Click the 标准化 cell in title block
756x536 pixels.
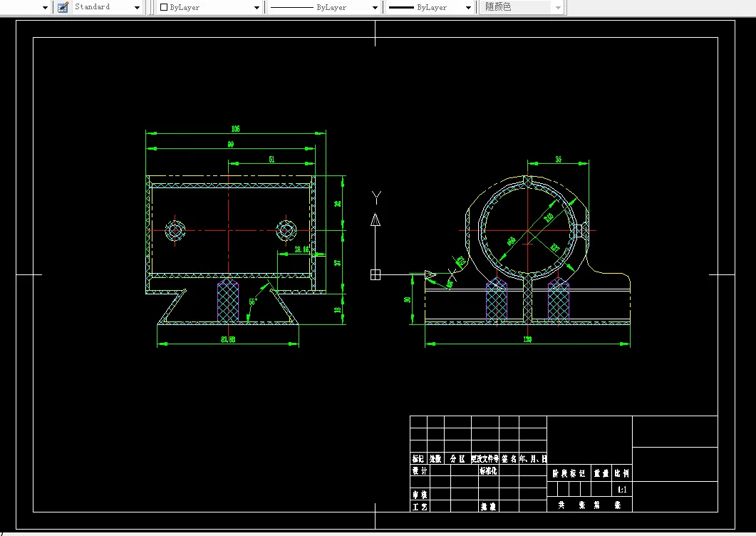click(488, 471)
